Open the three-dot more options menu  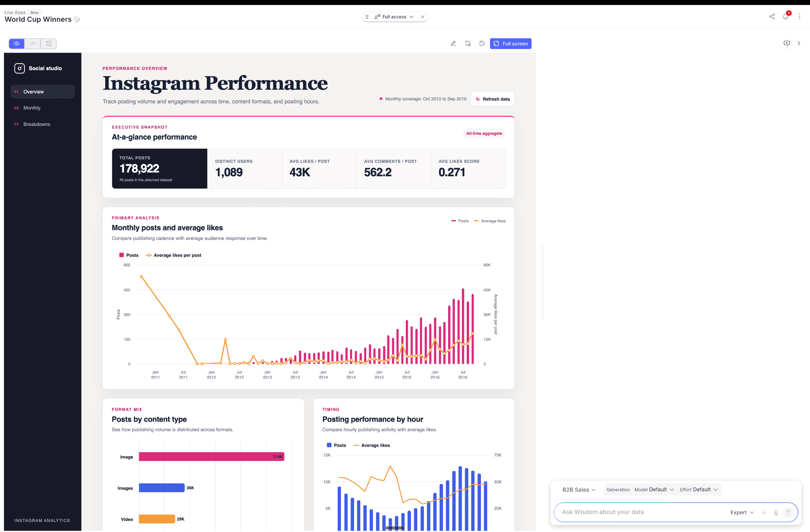[x=799, y=17]
